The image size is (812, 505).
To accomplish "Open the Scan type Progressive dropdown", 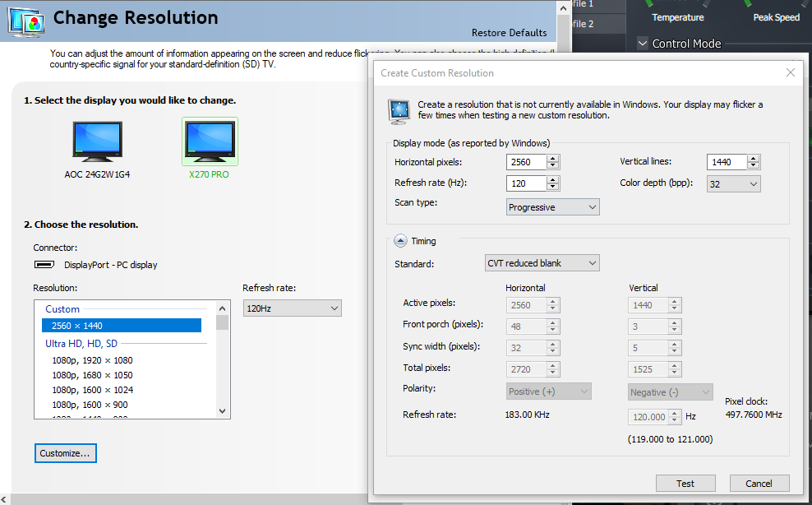I will [552, 207].
